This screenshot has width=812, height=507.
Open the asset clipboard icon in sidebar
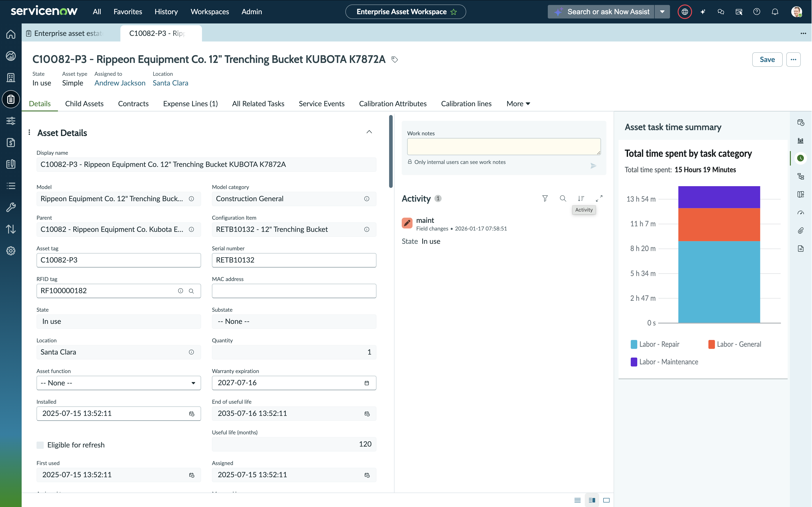[11, 99]
